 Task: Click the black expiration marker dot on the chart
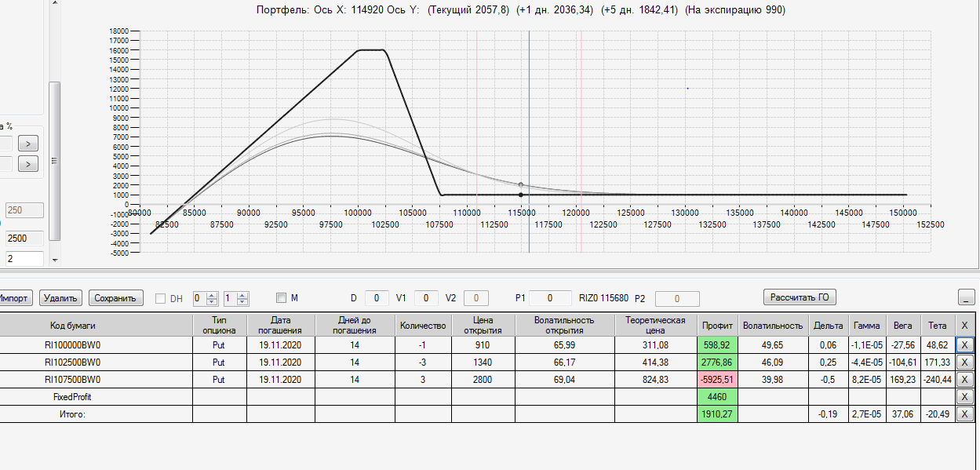point(521,195)
